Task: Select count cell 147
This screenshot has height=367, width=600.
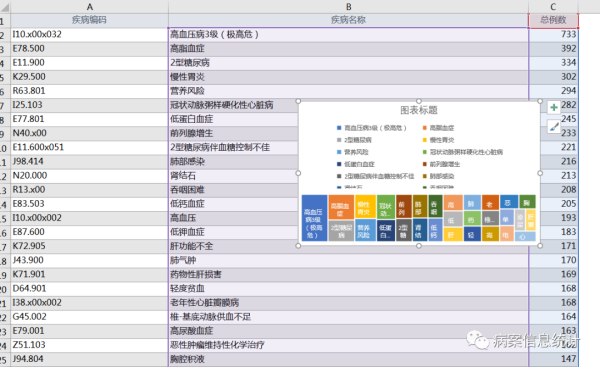Action: point(553,359)
